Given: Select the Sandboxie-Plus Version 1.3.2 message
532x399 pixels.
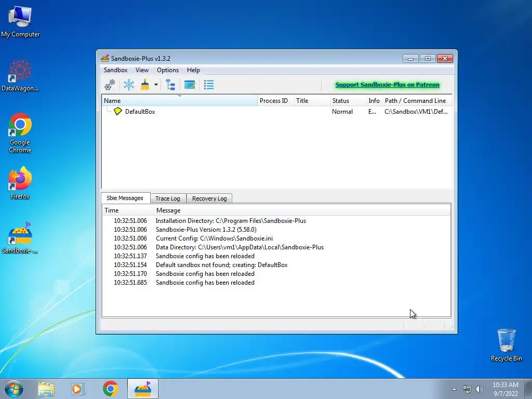Looking at the screenshot, I should tap(276, 230).
